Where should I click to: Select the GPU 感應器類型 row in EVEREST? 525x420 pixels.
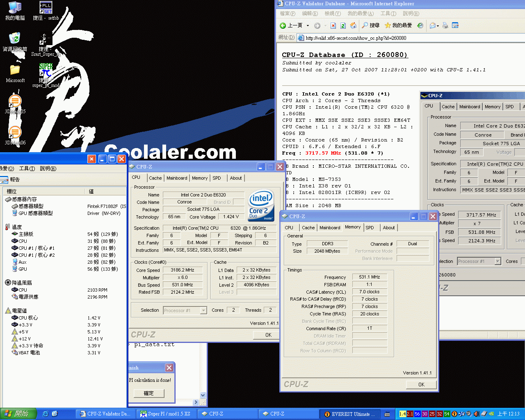tap(65, 213)
